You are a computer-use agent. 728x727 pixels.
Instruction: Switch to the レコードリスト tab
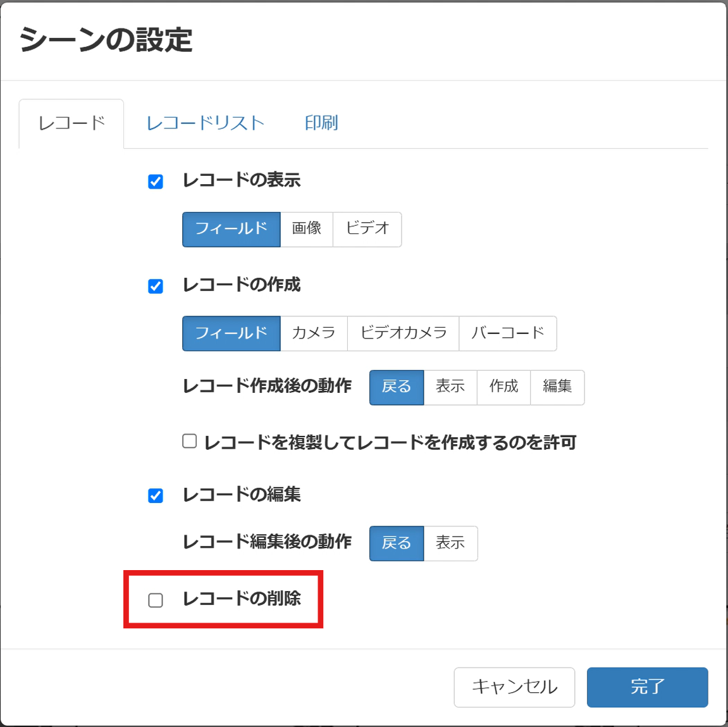pos(205,123)
